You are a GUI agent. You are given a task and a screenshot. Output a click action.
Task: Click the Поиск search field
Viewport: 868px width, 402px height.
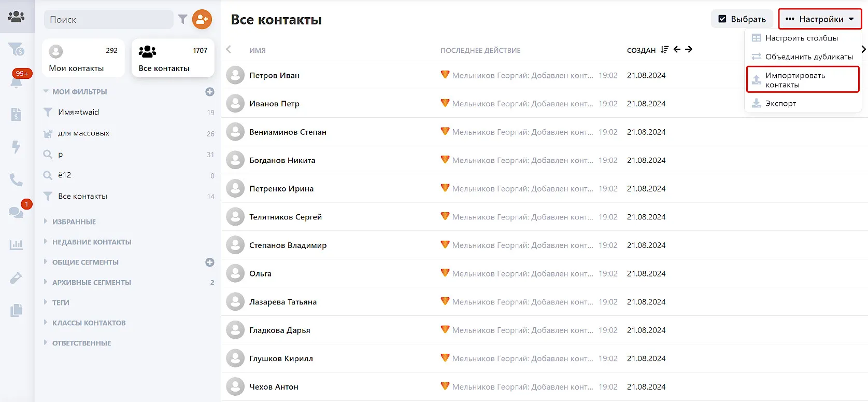(x=109, y=20)
